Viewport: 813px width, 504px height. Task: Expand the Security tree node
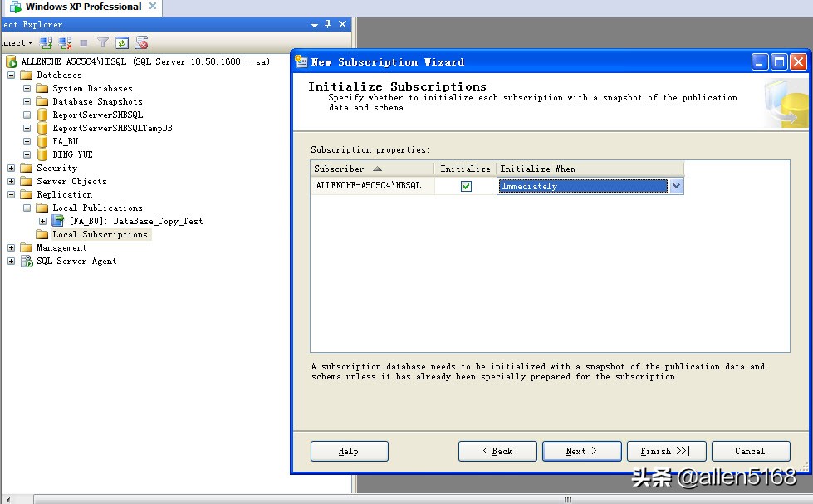pyautogui.click(x=11, y=168)
